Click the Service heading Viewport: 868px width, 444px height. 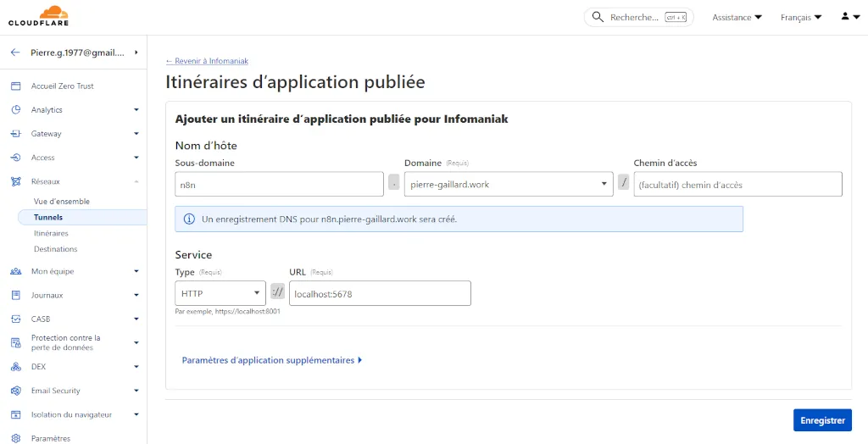(x=193, y=255)
